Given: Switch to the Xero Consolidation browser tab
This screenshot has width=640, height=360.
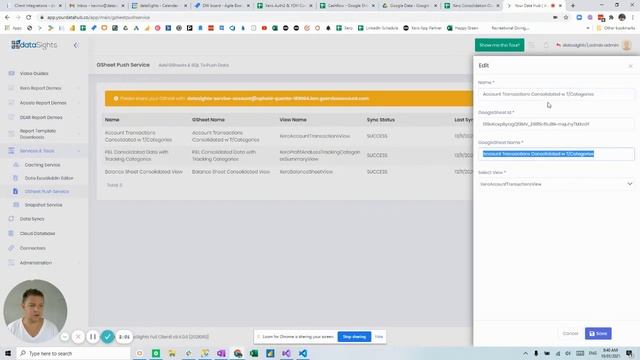Looking at the screenshot, I should pos(472,6).
